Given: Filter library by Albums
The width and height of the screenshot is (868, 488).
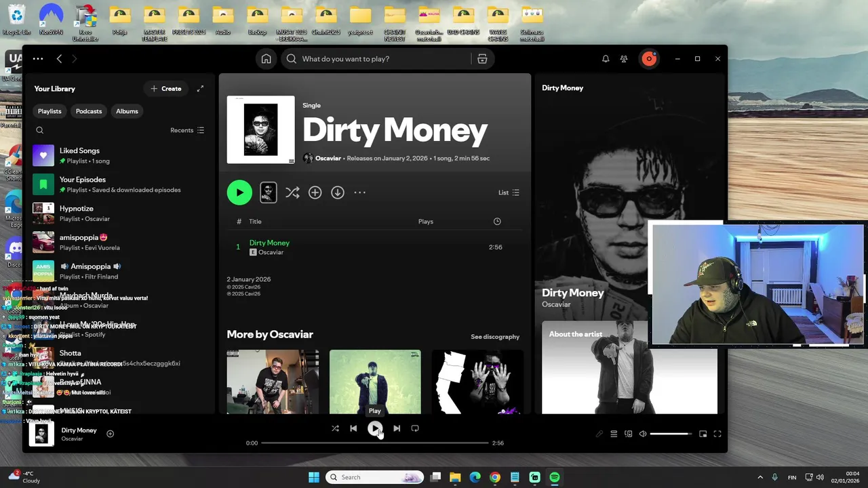Looking at the screenshot, I should 127,111.
